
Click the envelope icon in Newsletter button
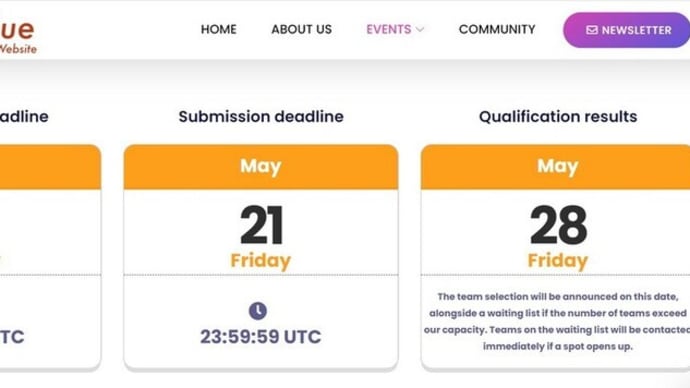tap(592, 30)
